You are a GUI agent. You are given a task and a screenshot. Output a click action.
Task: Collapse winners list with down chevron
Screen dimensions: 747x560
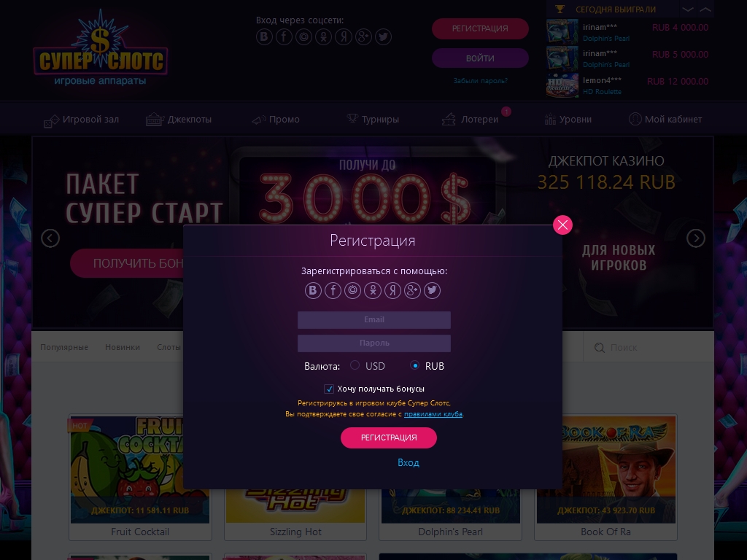(687, 9)
